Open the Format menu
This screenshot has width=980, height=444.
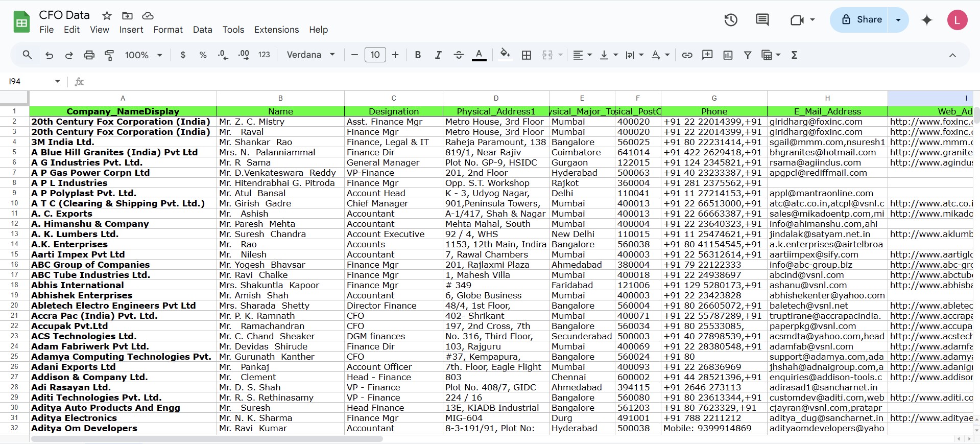click(168, 30)
